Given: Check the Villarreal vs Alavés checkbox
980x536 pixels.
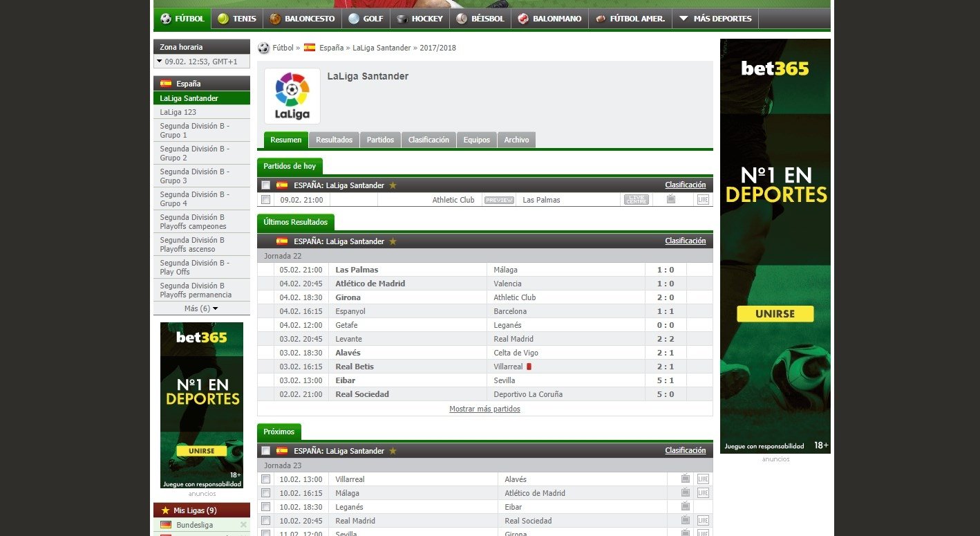Looking at the screenshot, I should click(x=266, y=479).
